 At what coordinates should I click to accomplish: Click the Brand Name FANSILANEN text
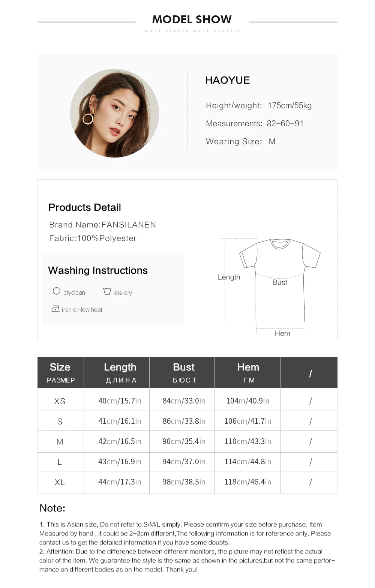103,225
